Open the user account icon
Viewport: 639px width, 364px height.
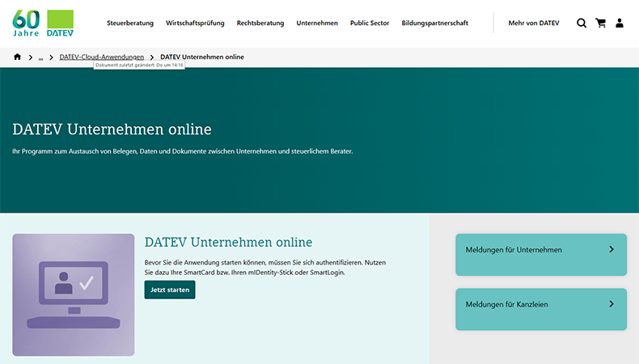tap(620, 23)
